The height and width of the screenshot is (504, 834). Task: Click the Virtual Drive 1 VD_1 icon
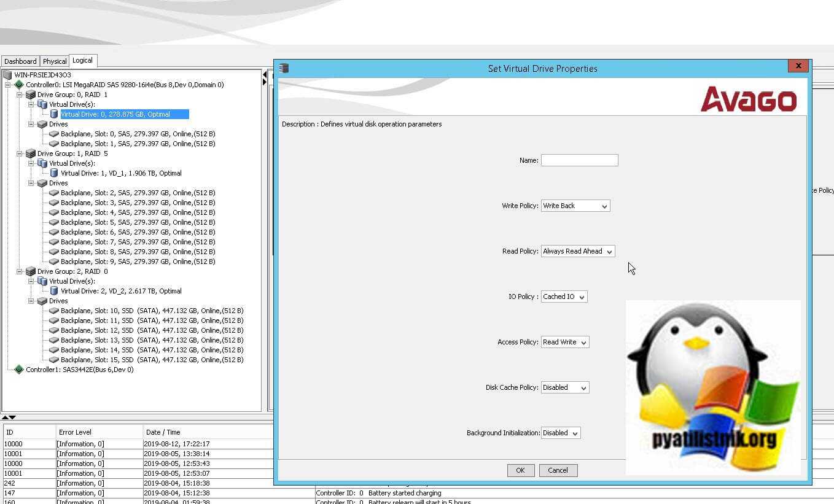tap(54, 173)
